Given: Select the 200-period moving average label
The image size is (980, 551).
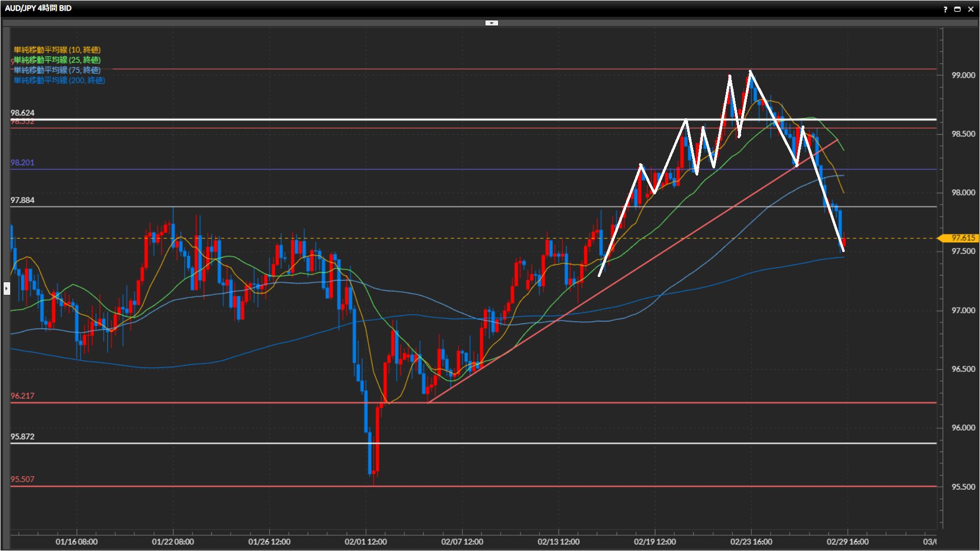Looking at the screenshot, I should pos(59,81).
